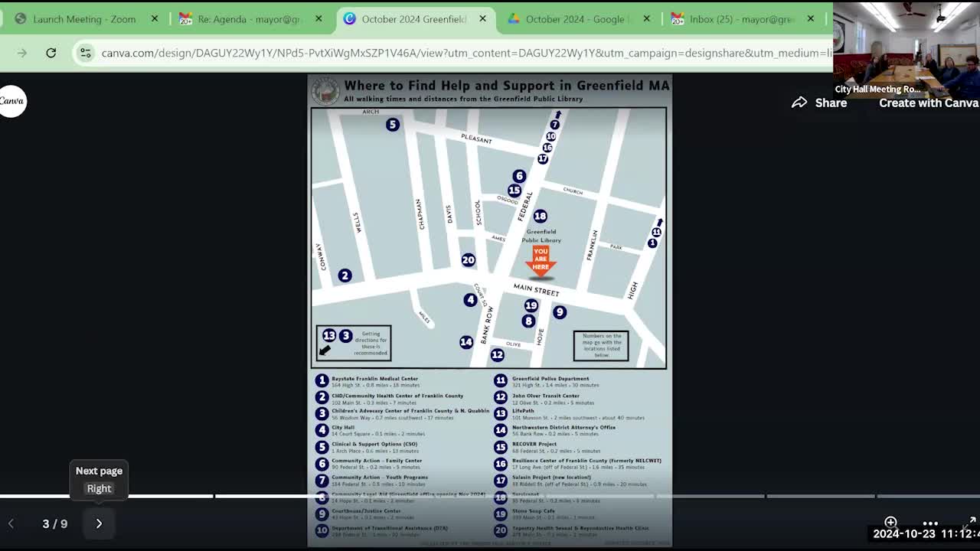The image size is (980, 551).
Task: Click 'Clinical & Support Options (CSO)' entry
Action: [374, 445]
